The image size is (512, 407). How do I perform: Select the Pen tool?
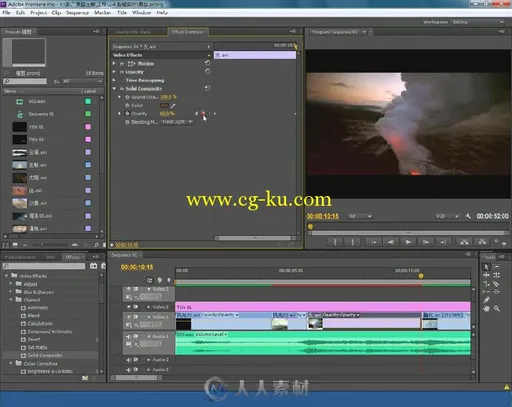pyautogui.click(x=486, y=300)
